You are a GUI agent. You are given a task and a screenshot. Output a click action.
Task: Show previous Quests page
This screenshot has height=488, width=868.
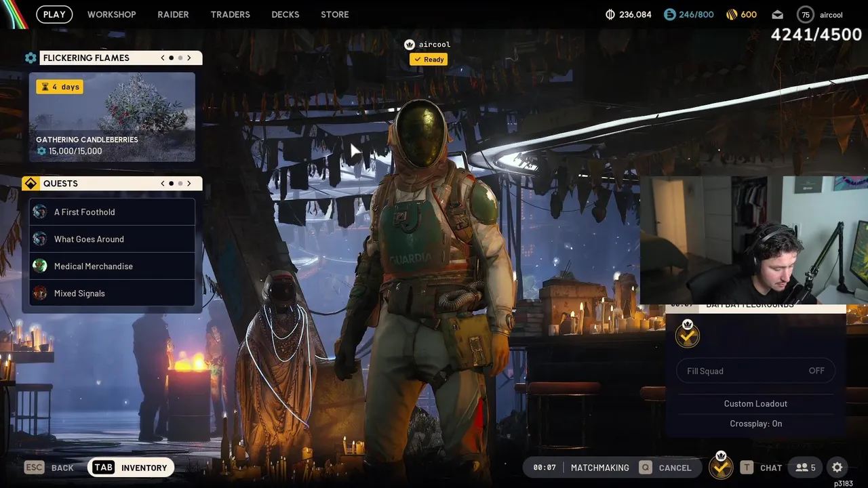163,183
